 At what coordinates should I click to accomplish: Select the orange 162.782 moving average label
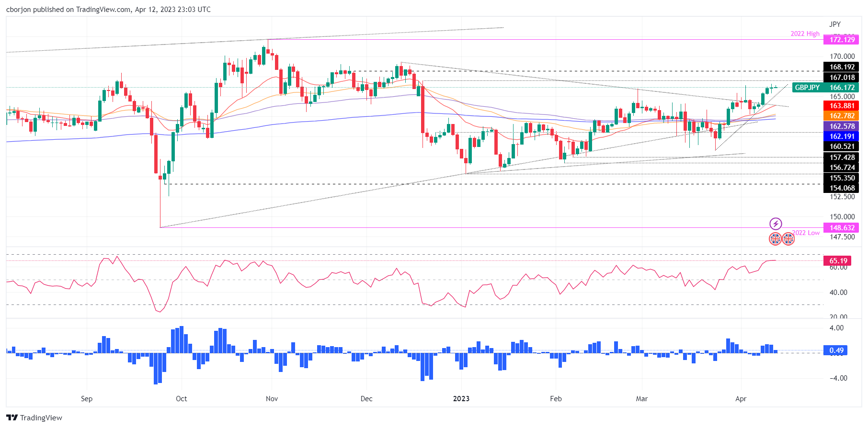[842, 116]
